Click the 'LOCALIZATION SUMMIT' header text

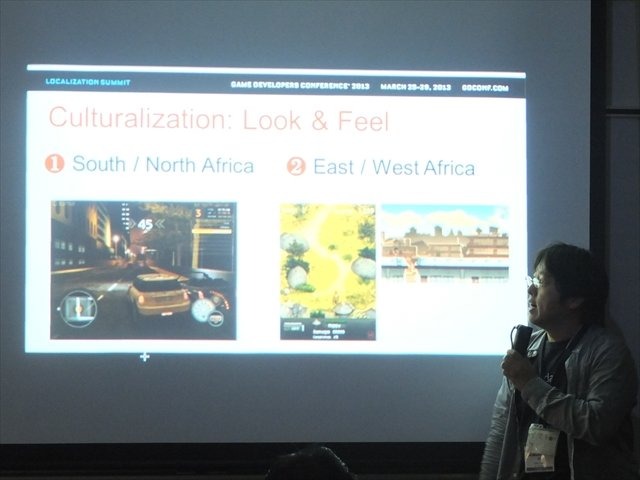click(x=88, y=82)
